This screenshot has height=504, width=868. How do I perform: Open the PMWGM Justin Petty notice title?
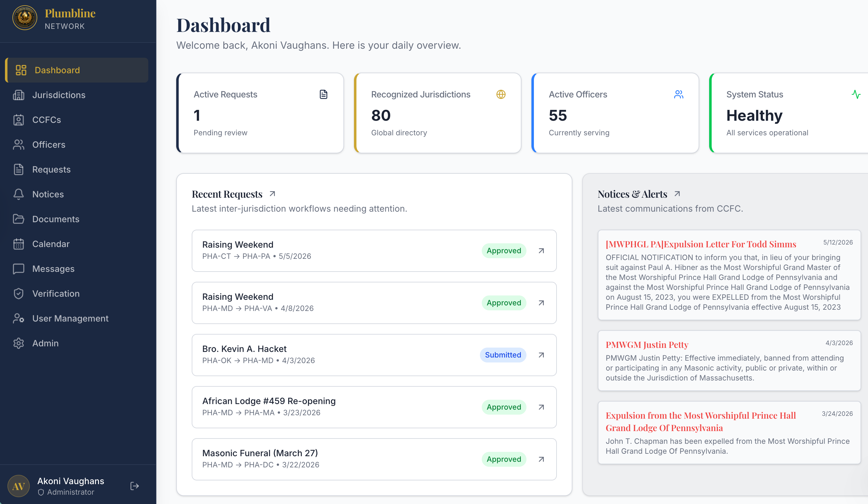(647, 345)
